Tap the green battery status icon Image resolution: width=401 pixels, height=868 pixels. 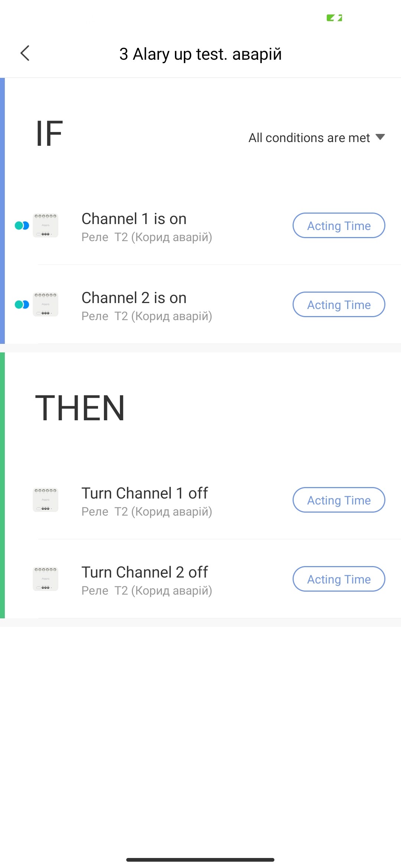[334, 18]
